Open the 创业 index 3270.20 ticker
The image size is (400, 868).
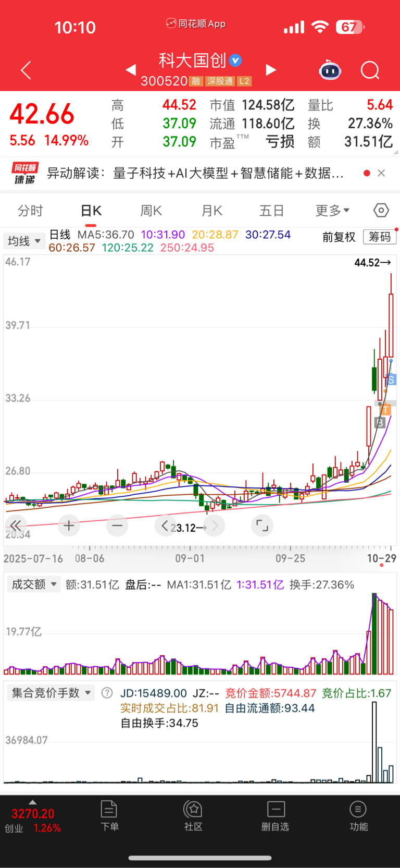pyautogui.click(x=33, y=820)
